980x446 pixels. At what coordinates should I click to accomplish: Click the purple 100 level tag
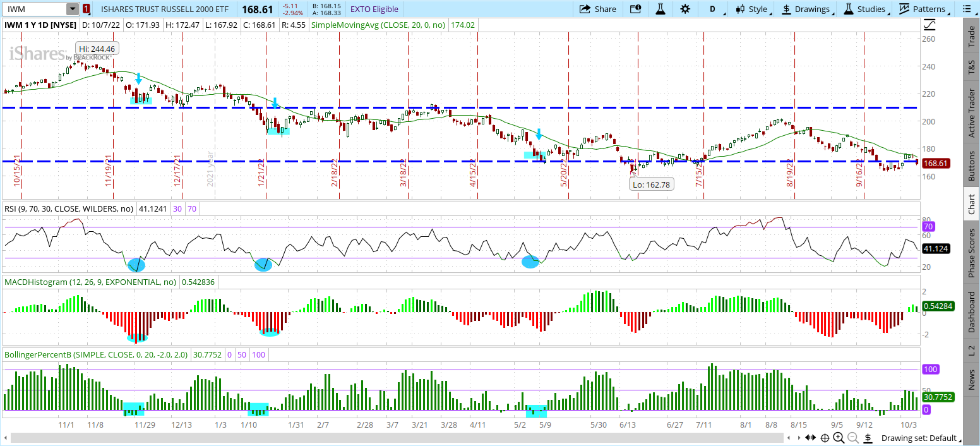click(930, 369)
